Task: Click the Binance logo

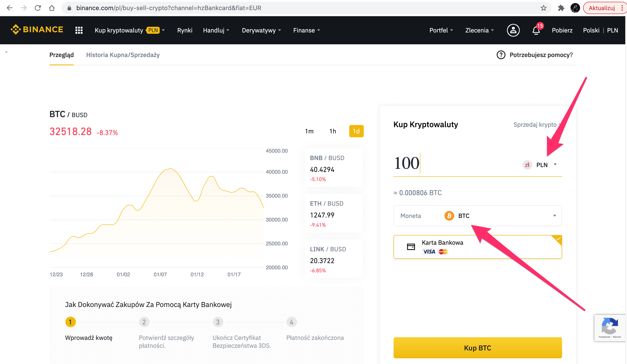Action: pyautogui.click(x=37, y=30)
